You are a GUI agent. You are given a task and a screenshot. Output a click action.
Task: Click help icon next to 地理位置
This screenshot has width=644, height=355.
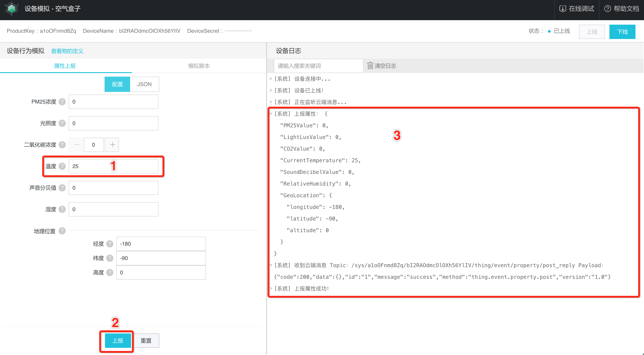click(x=62, y=231)
